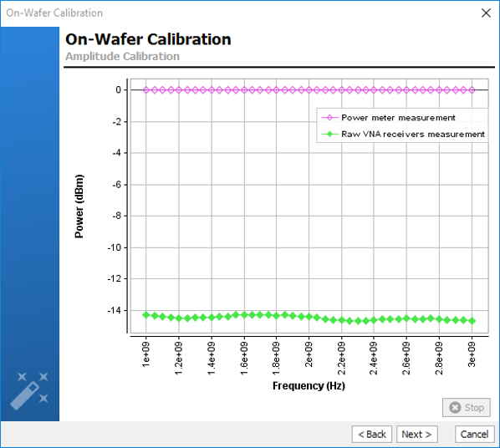Click the Amplitude Calibration subtitle
Image resolution: width=500 pixels, height=448 pixels.
point(122,57)
